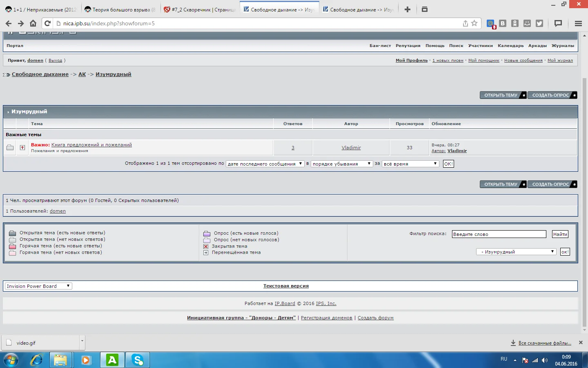Open Skype from taskbar
This screenshot has width=588, height=368.
coord(137,360)
